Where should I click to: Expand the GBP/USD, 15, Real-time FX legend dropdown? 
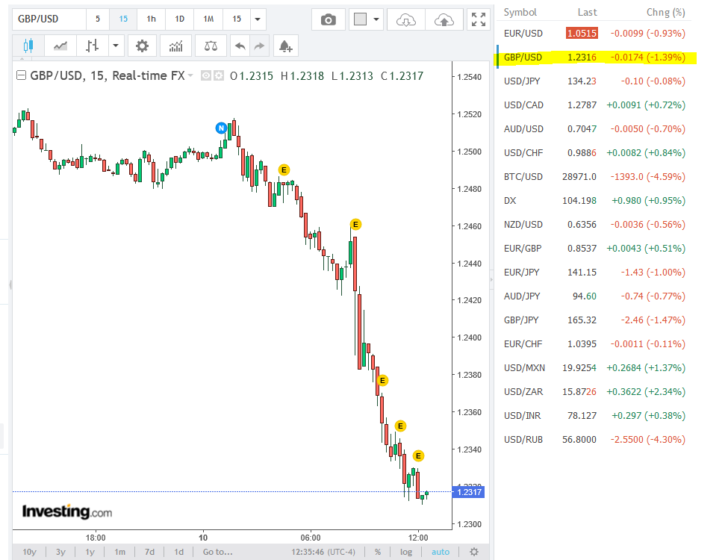pyautogui.click(x=190, y=75)
